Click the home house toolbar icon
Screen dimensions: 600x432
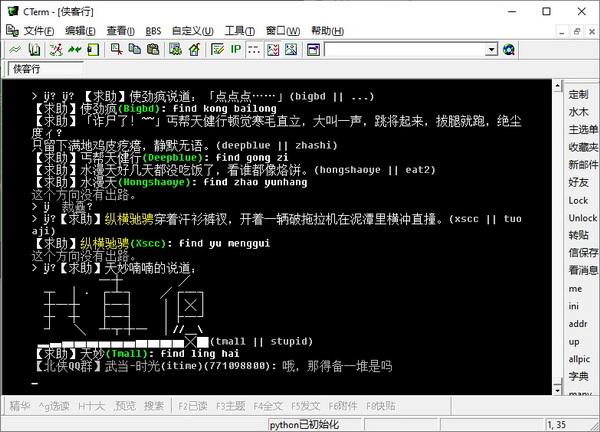coord(194,49)
